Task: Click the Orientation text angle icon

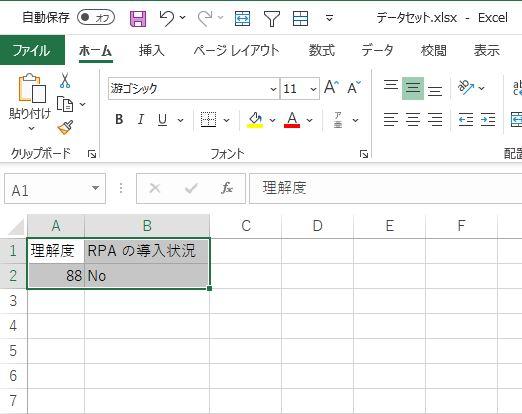Action: (466, 88)
